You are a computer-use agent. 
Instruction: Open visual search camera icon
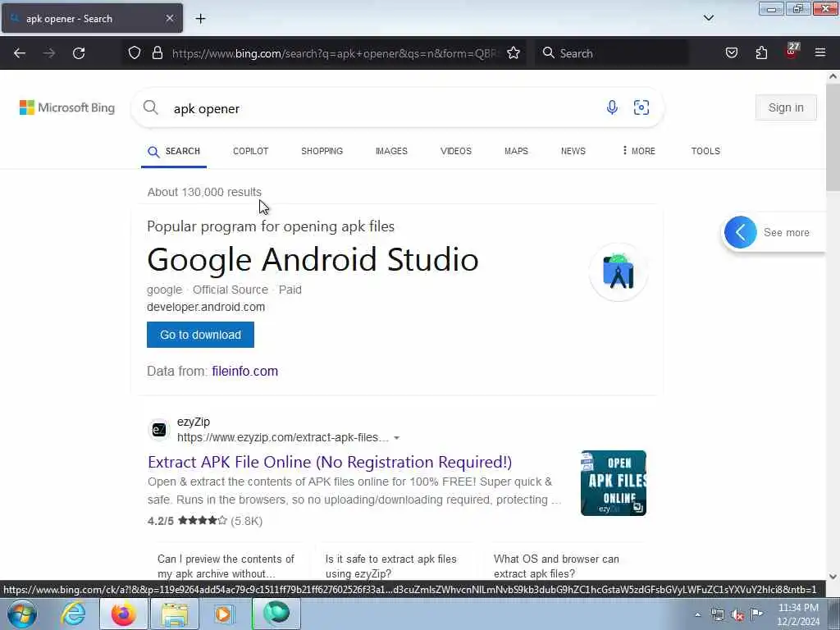641,107
